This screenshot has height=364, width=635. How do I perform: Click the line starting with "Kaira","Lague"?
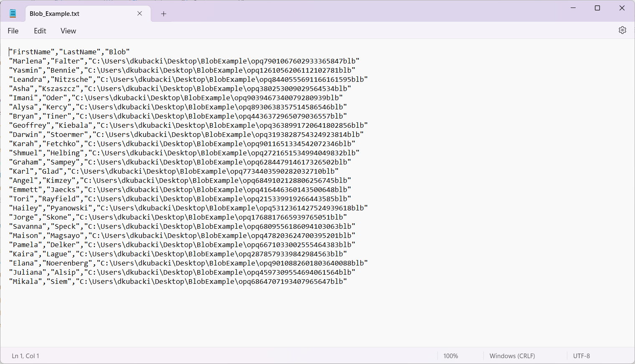(x=178, y=254)
